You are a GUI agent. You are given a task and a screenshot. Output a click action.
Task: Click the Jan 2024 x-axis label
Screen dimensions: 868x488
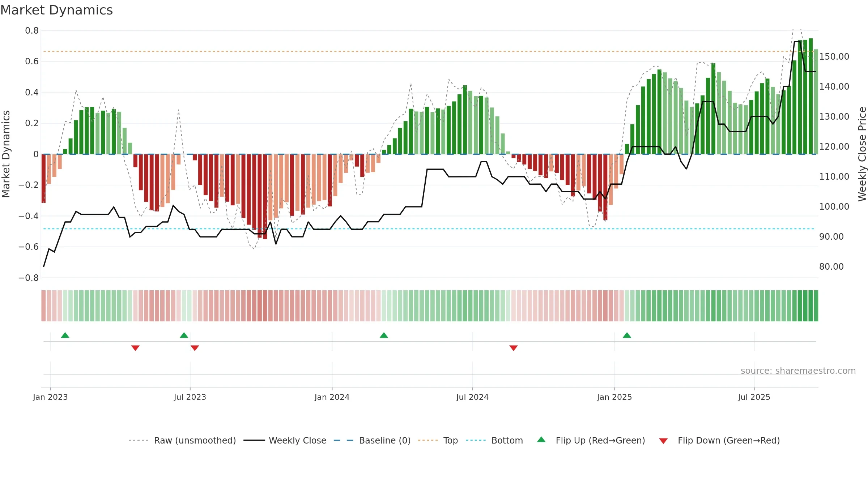(x=332, y=397)
